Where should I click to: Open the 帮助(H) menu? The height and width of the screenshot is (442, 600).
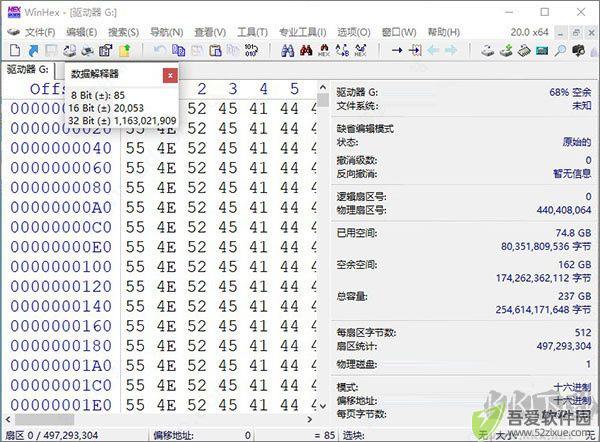[x=443, y=32]
